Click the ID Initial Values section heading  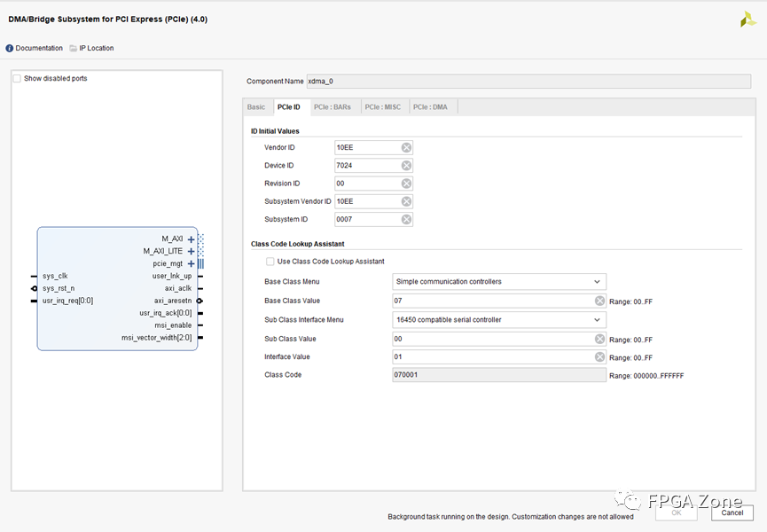(x=275, y=131)
